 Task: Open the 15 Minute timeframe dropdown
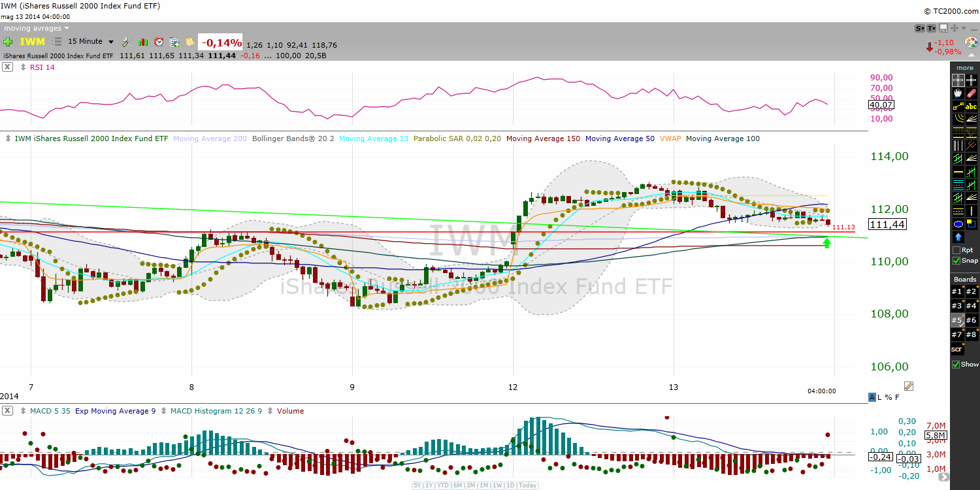pos(91,41)
